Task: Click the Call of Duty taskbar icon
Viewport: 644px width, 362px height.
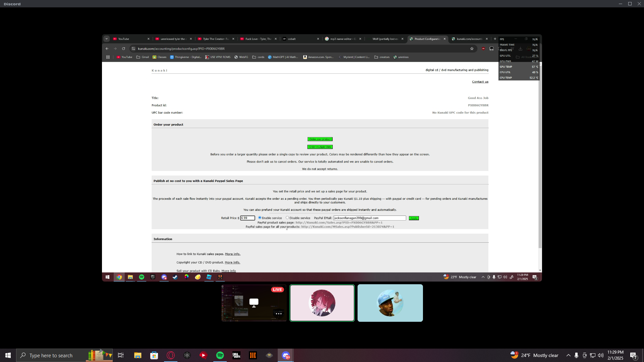Action: pyautogui.click(x=236, y=355)
